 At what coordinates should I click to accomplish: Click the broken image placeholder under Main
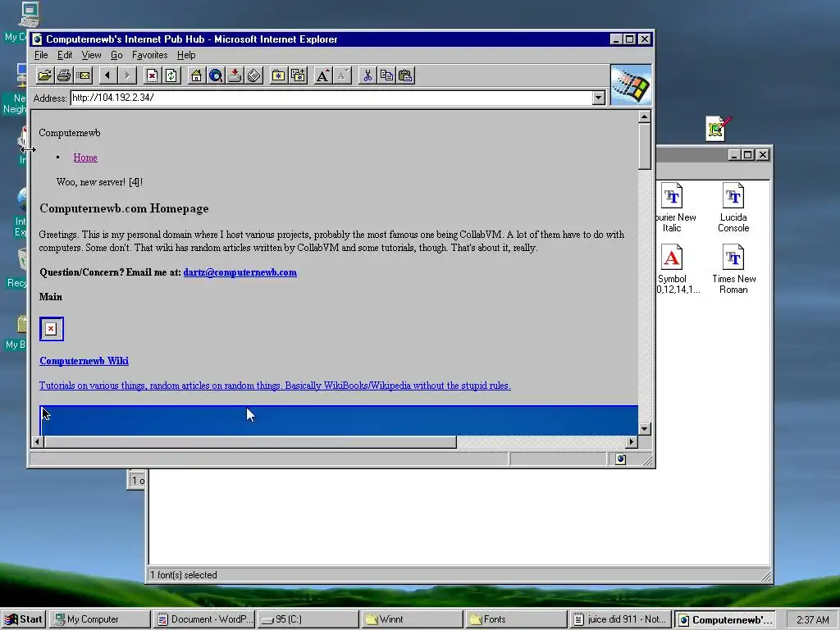(52, 329)
